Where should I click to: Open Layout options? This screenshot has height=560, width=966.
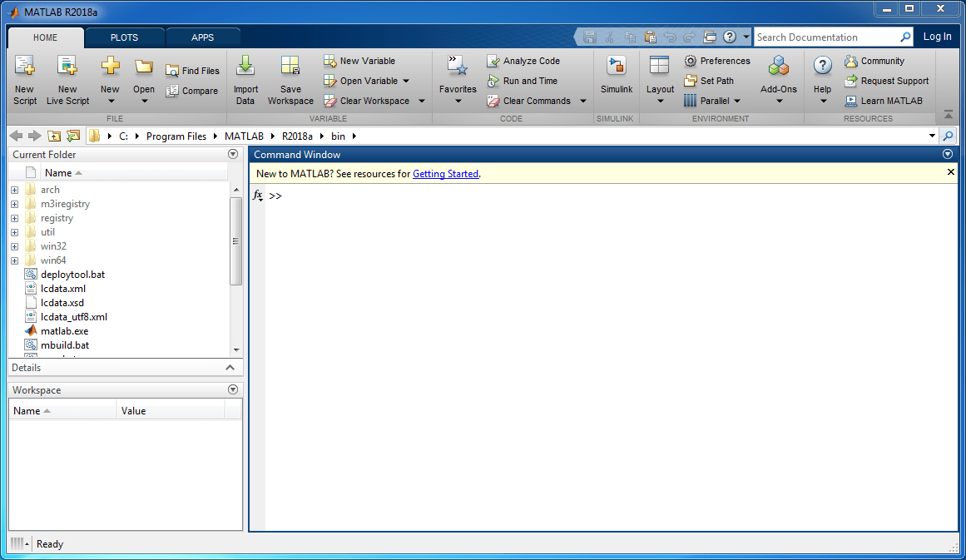point(660,80)
